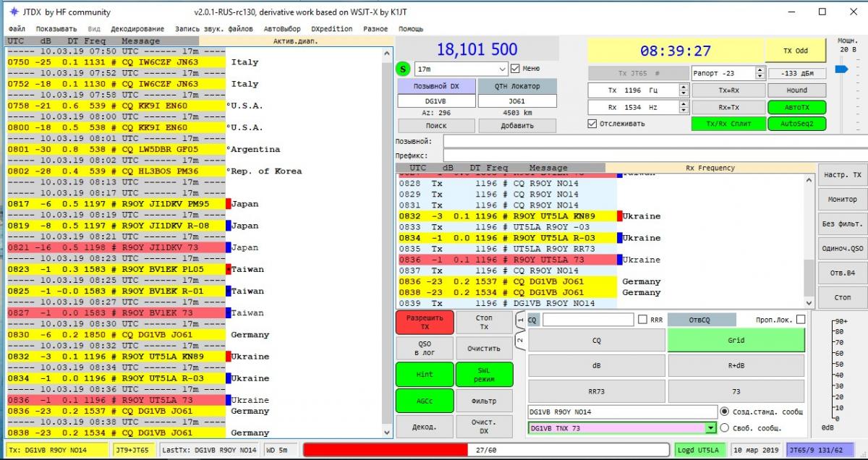Click the red Разрешить TX button

(425, 323)
